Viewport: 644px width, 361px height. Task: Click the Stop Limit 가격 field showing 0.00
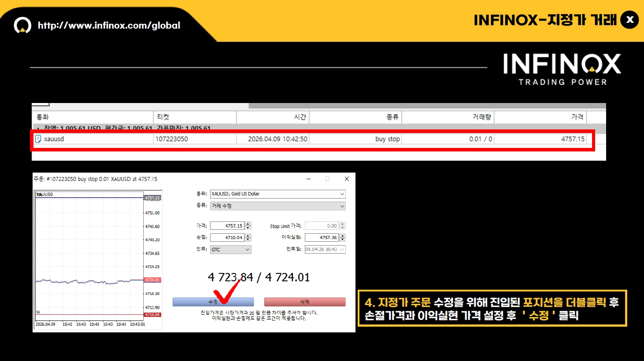pos(322,226)
